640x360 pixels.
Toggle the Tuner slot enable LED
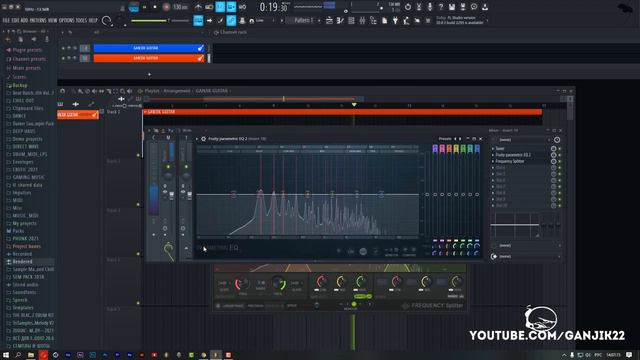coord(560,149)
